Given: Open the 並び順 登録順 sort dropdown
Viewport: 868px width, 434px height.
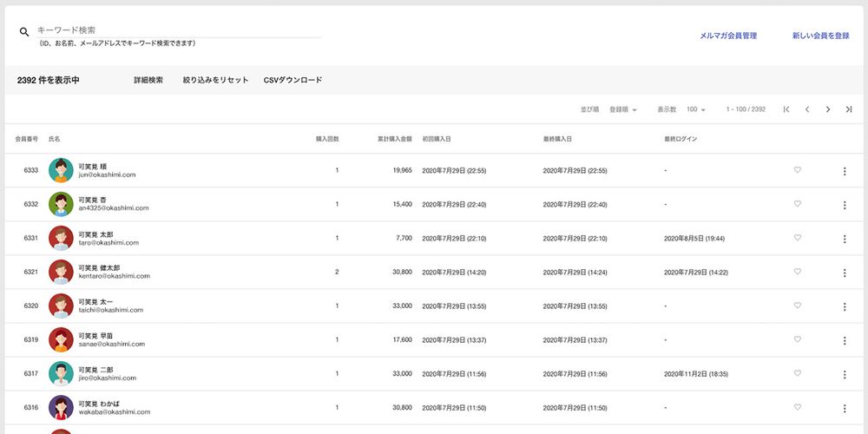Looking at the screenshot, I should point(623,110).
